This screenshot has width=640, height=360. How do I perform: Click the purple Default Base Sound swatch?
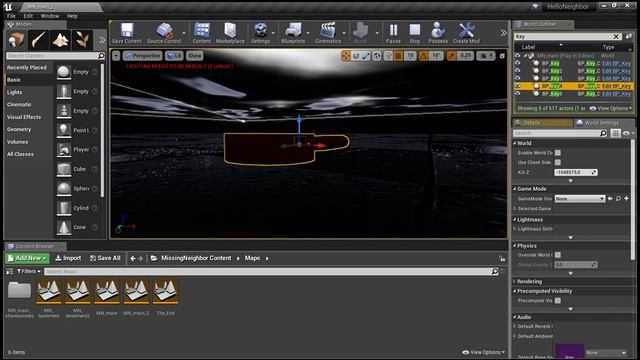pyautogui.click(x=569, y=351)
